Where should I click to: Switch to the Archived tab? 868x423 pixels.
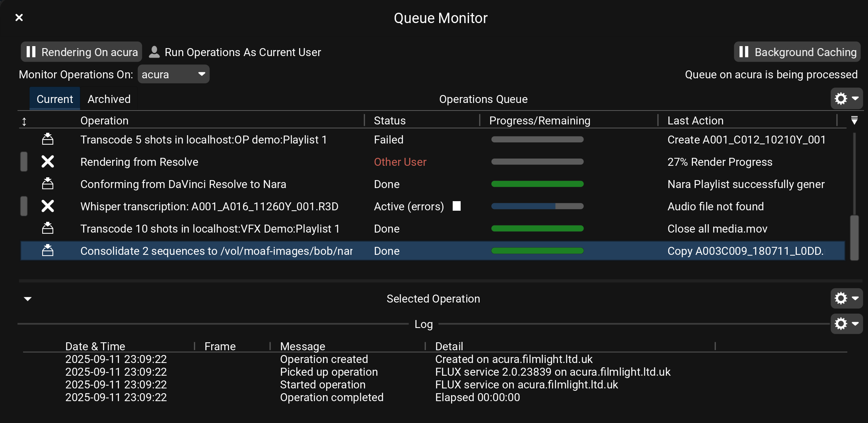coord(109,99)
